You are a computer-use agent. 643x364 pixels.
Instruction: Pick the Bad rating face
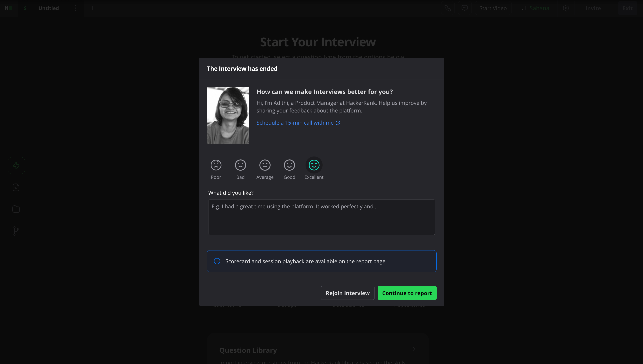[x=240, y=165]
